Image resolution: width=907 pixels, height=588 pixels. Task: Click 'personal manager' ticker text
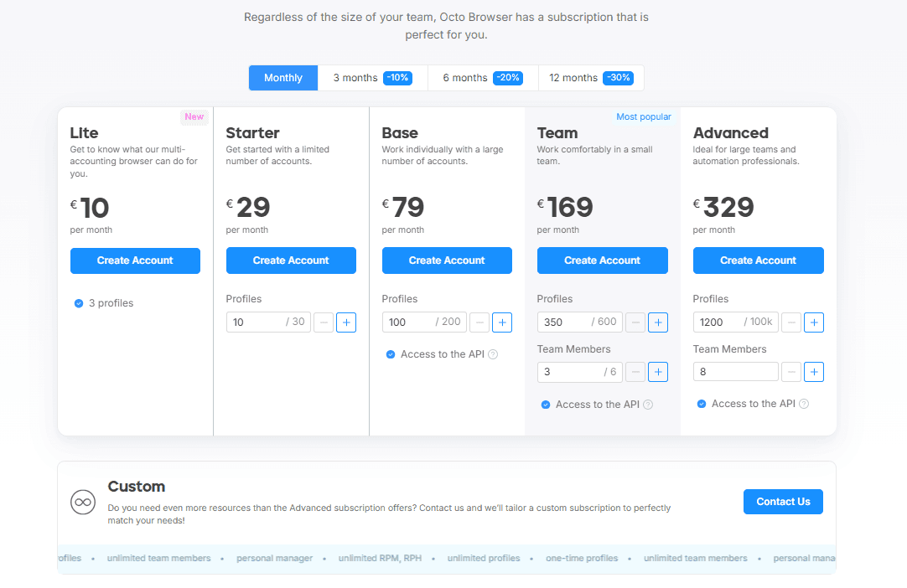coord(274,559)
